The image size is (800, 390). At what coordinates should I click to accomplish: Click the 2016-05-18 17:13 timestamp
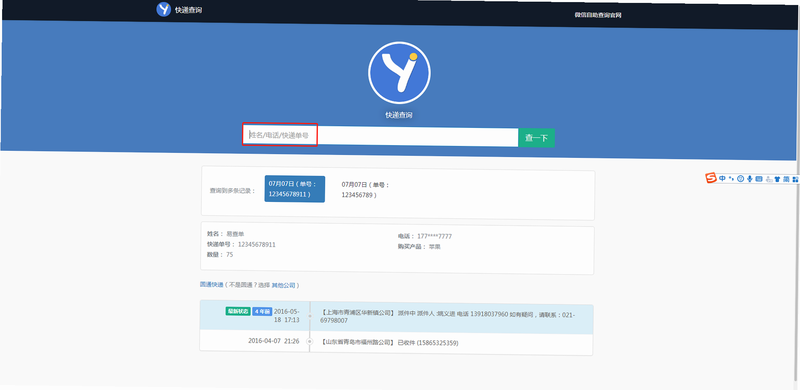[x=287, y=315]
